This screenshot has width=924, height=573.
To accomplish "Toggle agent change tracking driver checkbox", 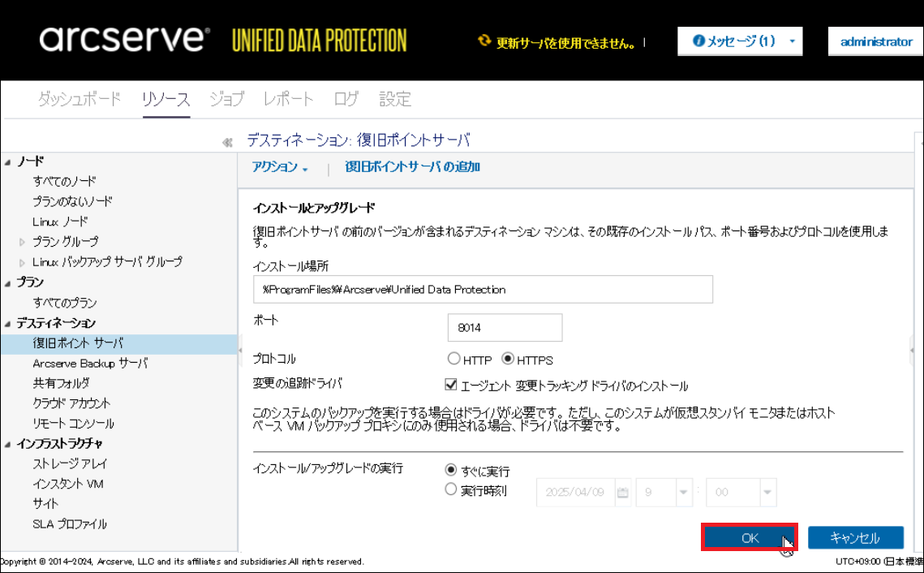I will click(452, 386).
